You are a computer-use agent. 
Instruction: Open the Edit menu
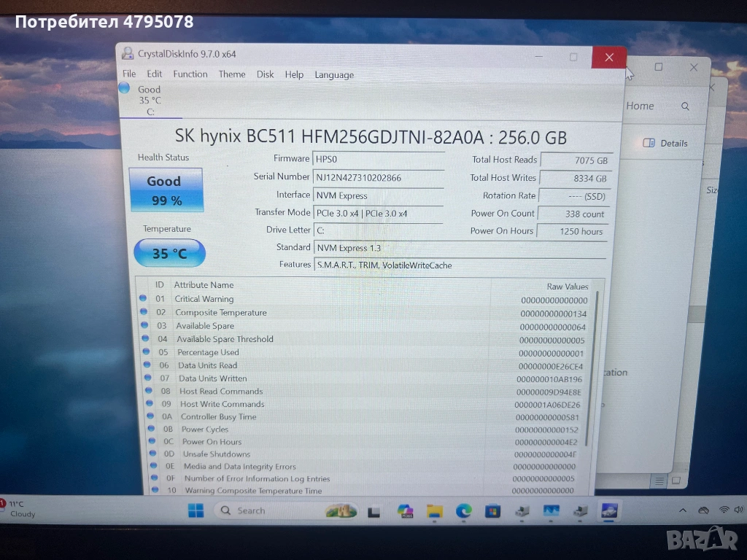point(155,74)
